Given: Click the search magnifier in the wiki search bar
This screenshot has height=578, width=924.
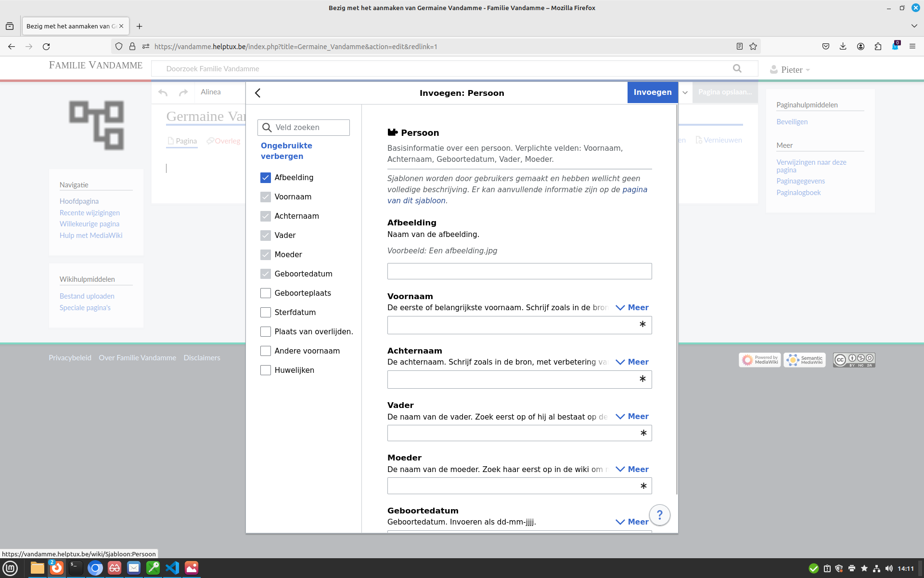Looking at the screenshot, I should 737,68.
